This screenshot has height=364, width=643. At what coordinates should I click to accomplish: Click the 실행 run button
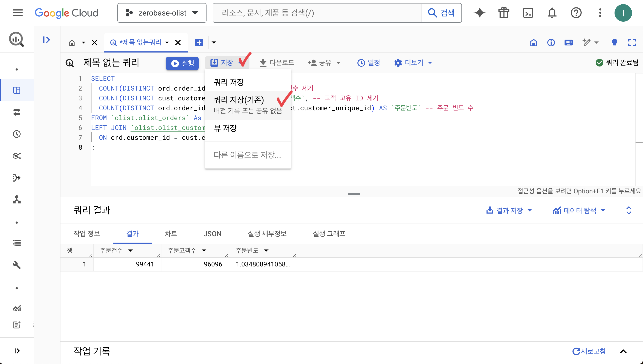(x=182, y=63)
